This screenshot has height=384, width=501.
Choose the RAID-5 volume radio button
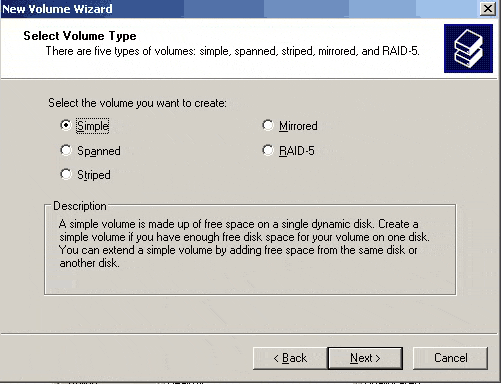point(268,150)
